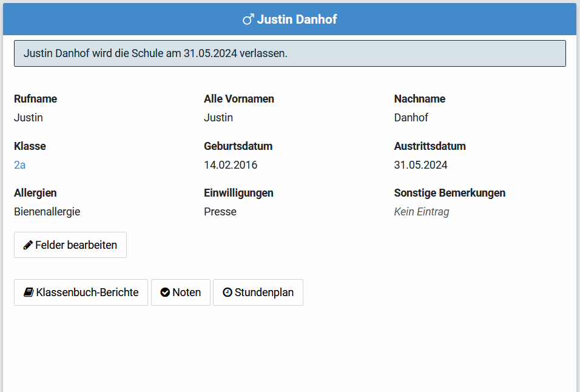The image size is (580, 392).
Task: Click the checkmark circle icon beside Noten
Action: 165,292
